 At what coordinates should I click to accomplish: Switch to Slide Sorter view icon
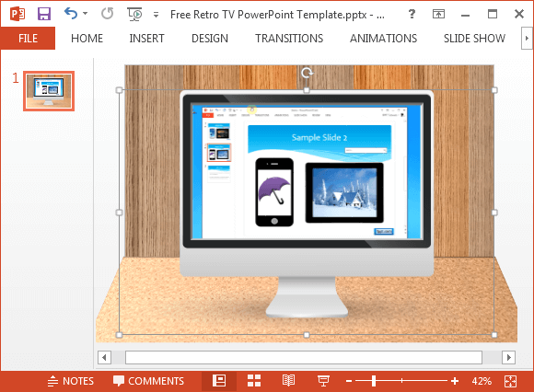click(254, 381)
